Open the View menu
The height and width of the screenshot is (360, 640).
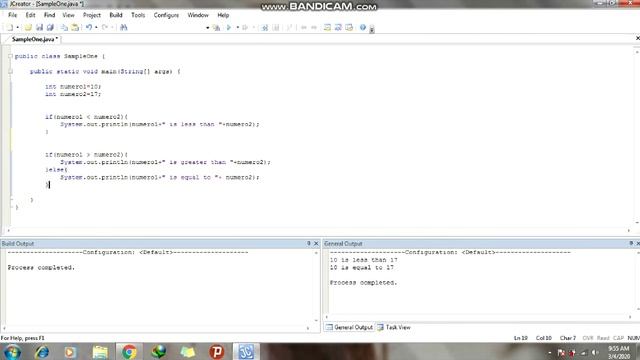(68, 15)
